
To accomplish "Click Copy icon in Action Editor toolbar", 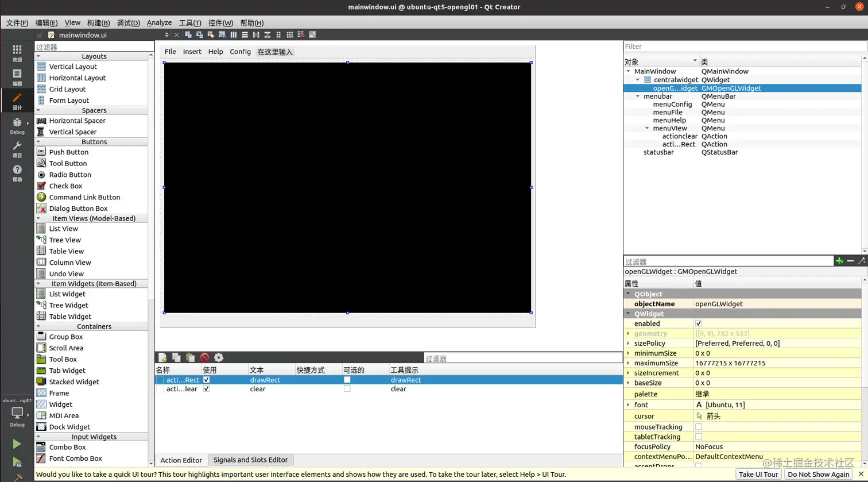I will 176,357.
